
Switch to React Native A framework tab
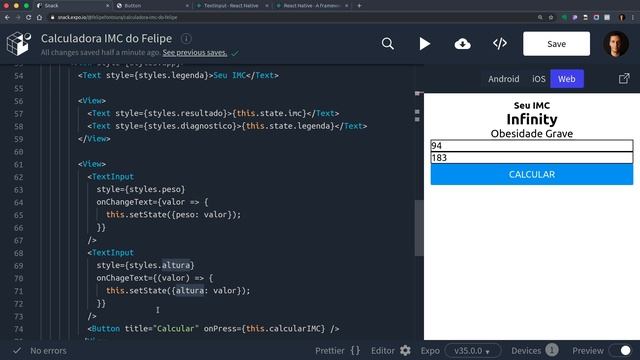click(x=312, y=6)
